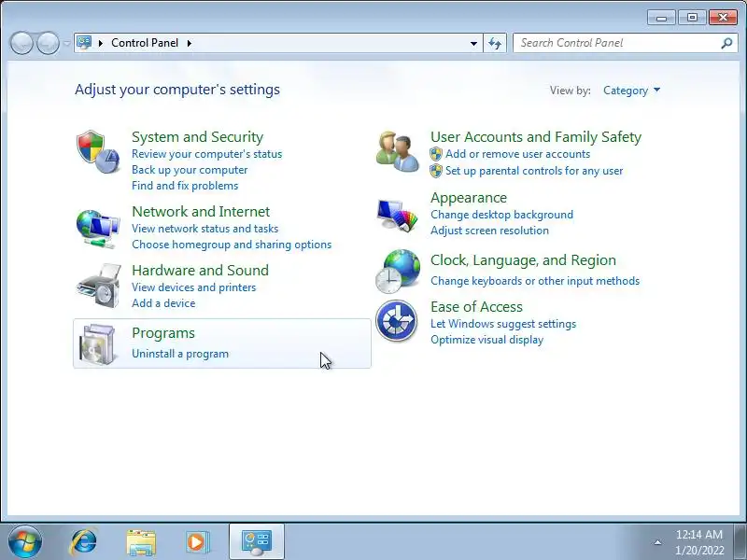Click View devices and printers
747x560 pixels.
tap(193, 287)
